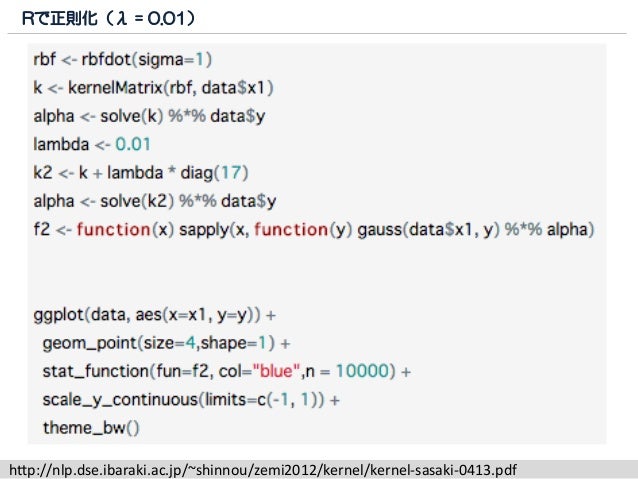Screen dimensions: 638x479
Task: Click the scale_y_continuous limits line
Action: tap(191, 400)
